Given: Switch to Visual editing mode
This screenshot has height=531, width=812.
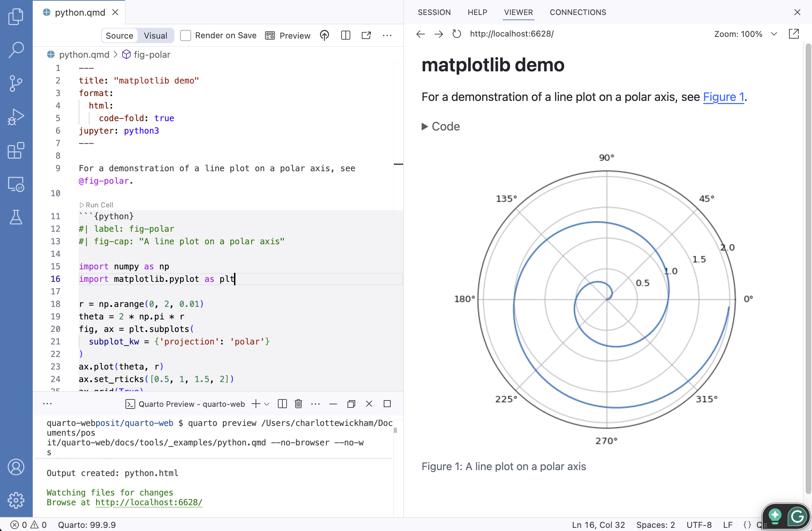Looking at the screenshot, I should [156, 35].
